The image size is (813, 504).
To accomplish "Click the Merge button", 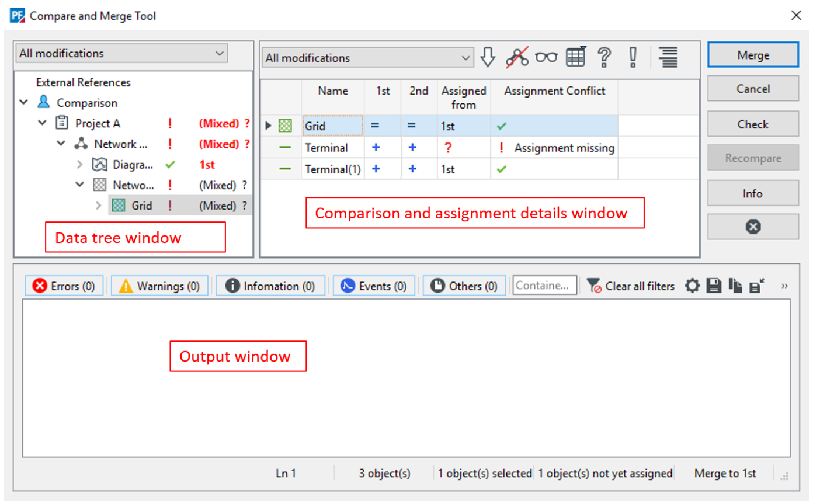I will tap(753, 55).
